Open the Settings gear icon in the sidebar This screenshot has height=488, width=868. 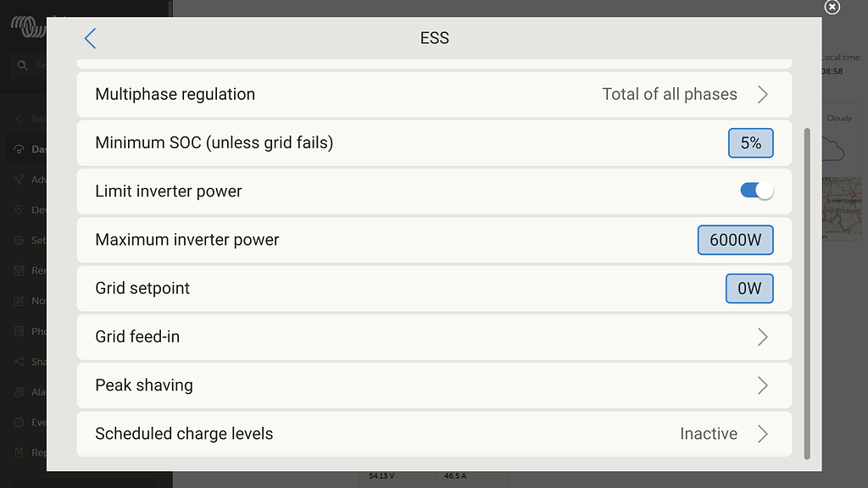coord(20,240)
